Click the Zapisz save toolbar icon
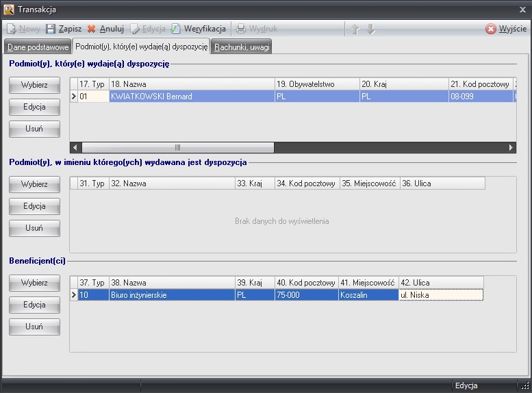532x393 pixels. click(x=51, y=29)
